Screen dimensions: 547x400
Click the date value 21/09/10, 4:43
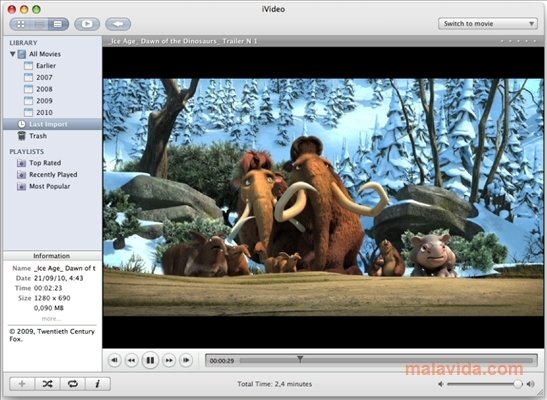click(x=59, y=278)
